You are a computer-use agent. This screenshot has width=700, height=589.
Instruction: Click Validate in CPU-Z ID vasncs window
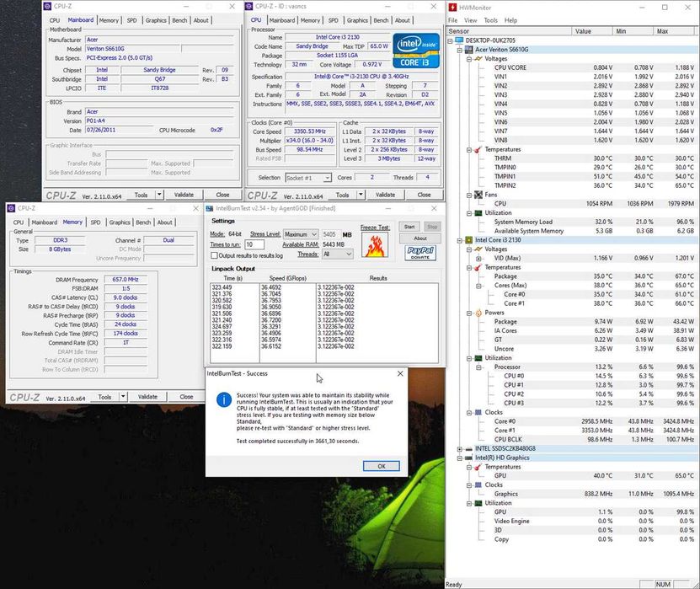pyautogui.click(x=385, y=195)
